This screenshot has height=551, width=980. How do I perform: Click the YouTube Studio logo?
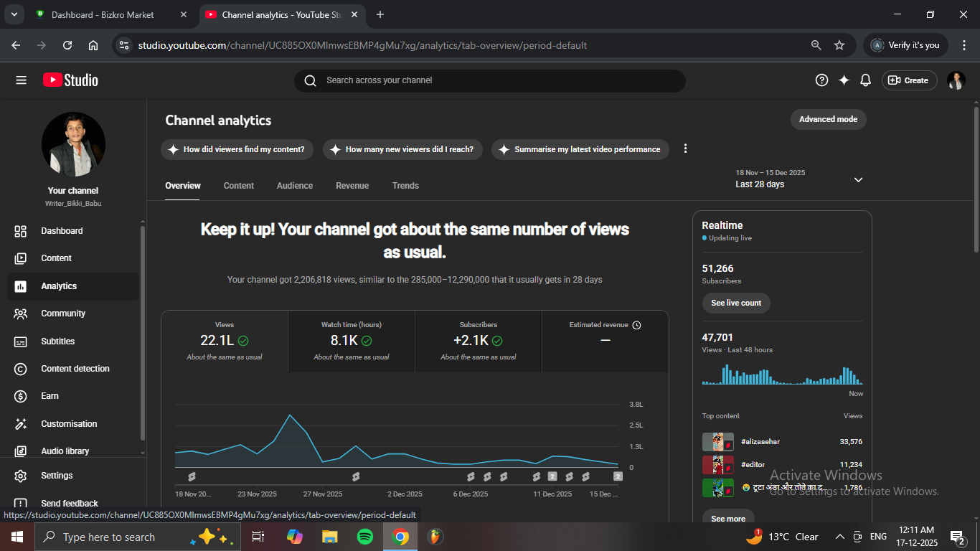[x=70, y=80]
